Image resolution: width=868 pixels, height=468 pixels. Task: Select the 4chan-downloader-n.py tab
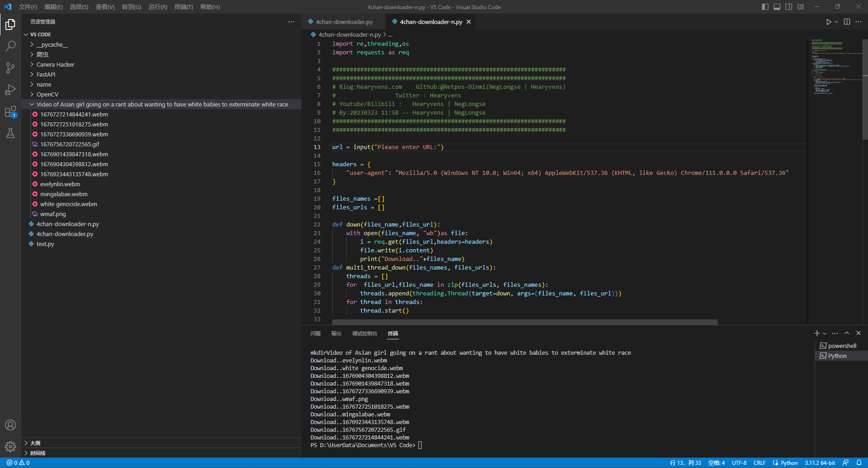[431, 22]
